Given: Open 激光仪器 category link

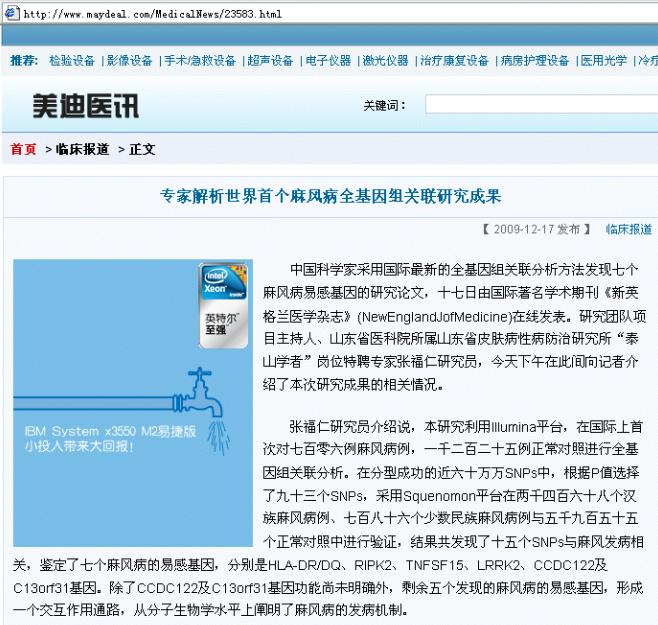Looking at the screenshot, I should [x=385, y=61].
